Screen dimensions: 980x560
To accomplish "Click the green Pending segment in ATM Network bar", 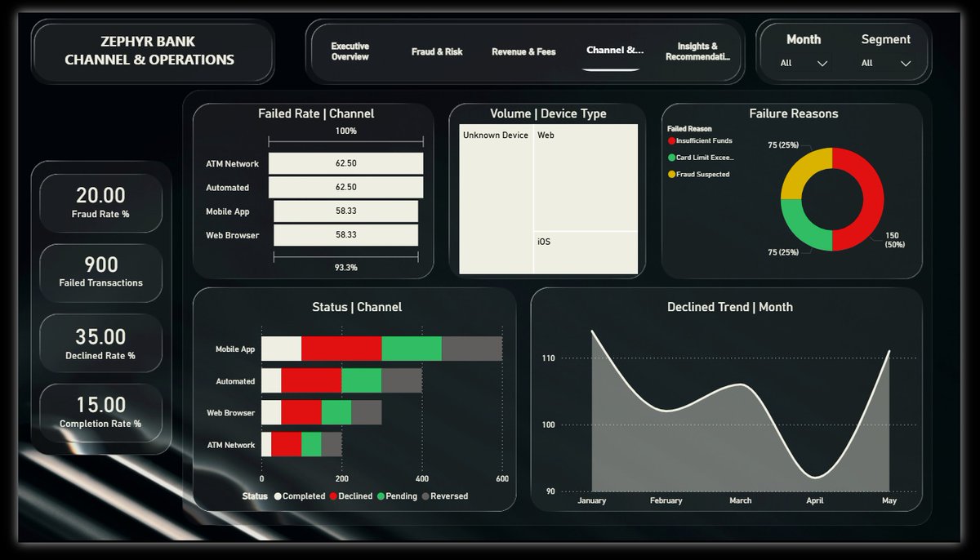I will (311, 444).
